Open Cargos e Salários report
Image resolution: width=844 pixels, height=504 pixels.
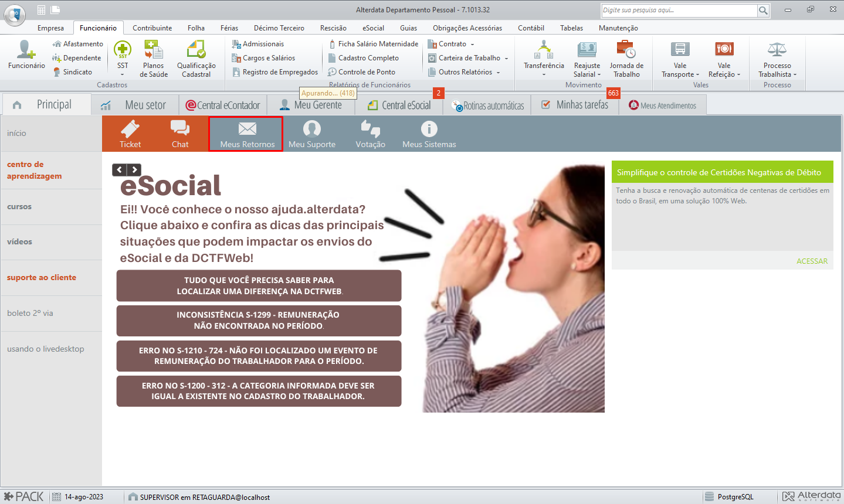(x=263, y=58)
